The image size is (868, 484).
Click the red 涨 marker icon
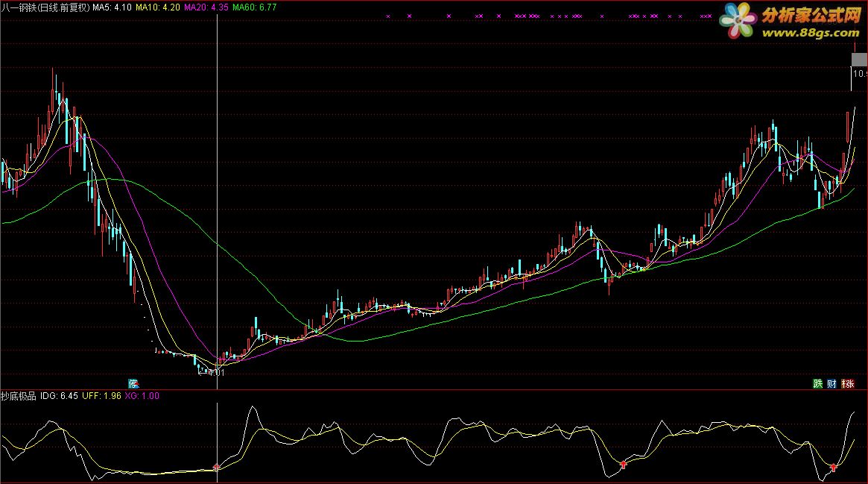coord(848,383)
